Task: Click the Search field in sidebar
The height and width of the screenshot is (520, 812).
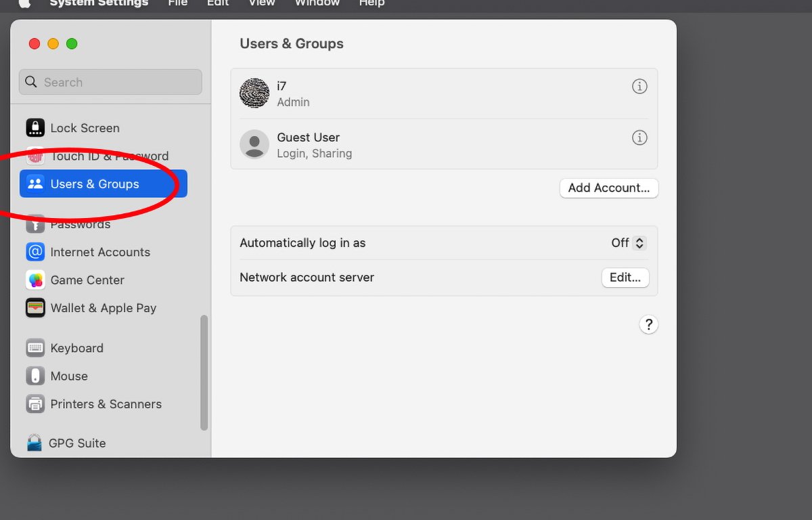Action: point(110,82)
